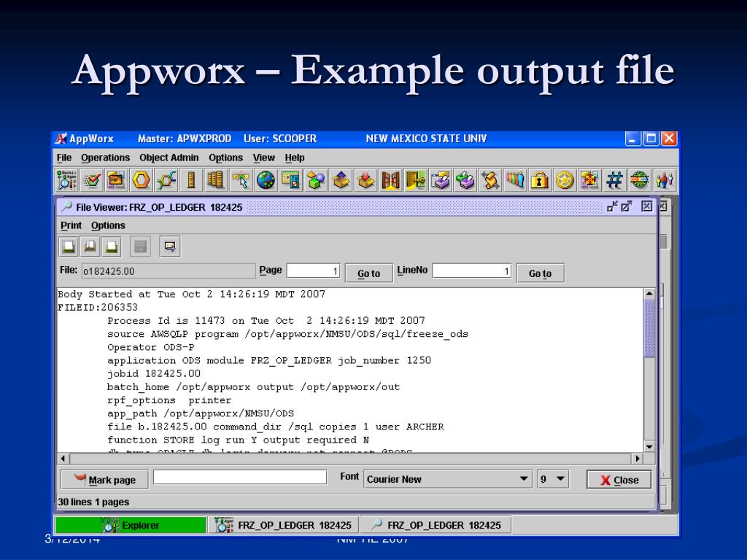The image size is (747, 560).
Task: Click the first page icon in File Viewer
Action: pos(69,246)
